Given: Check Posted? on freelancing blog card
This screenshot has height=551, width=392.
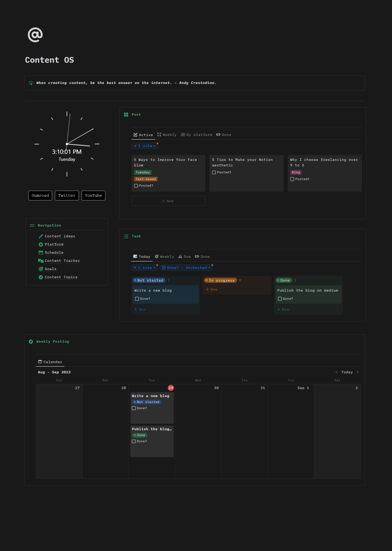Looking at the screenshot, I should click(292, 179).
